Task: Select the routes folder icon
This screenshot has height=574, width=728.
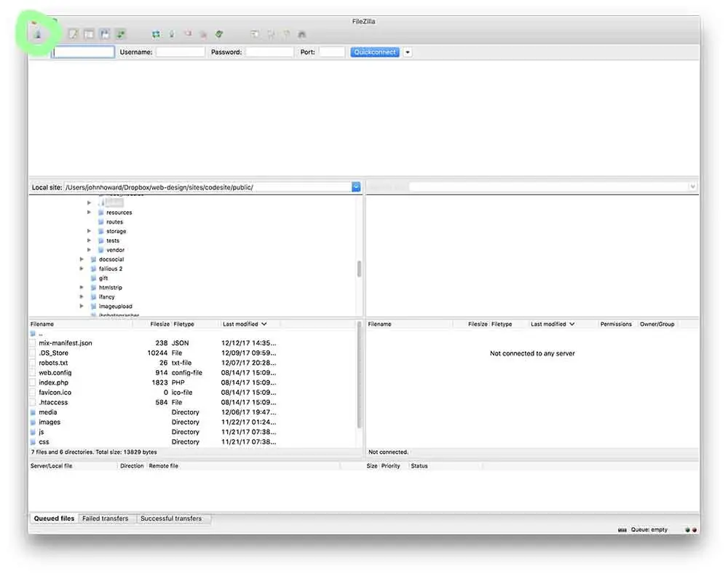Action: (100, 221)
